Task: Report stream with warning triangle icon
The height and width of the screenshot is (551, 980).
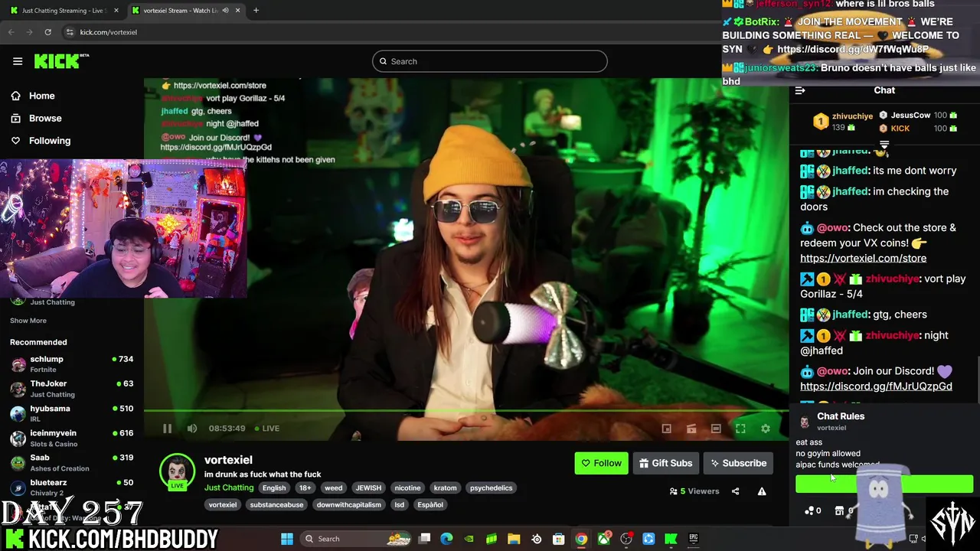Action: (x=762, y=491)
